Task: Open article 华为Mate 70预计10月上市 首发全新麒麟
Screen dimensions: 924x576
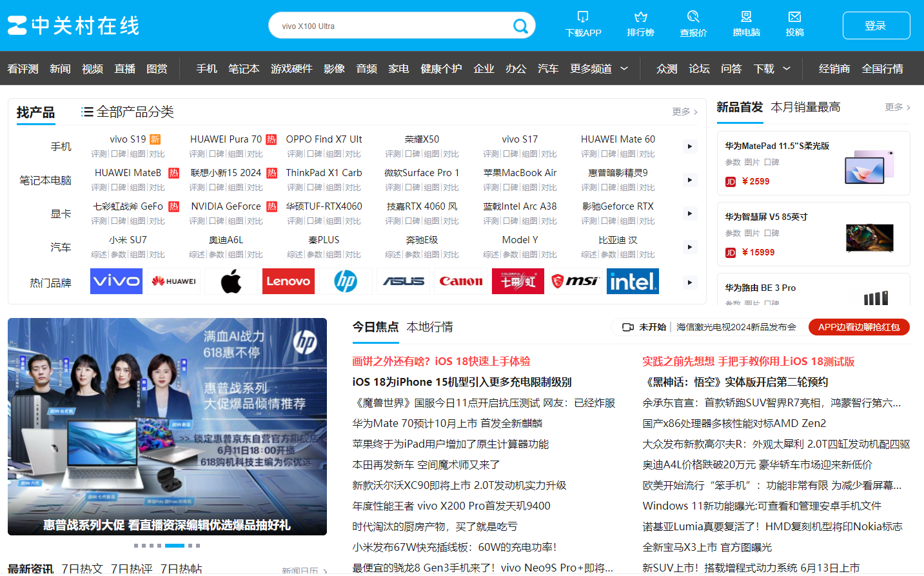Action: click(447, 423)
